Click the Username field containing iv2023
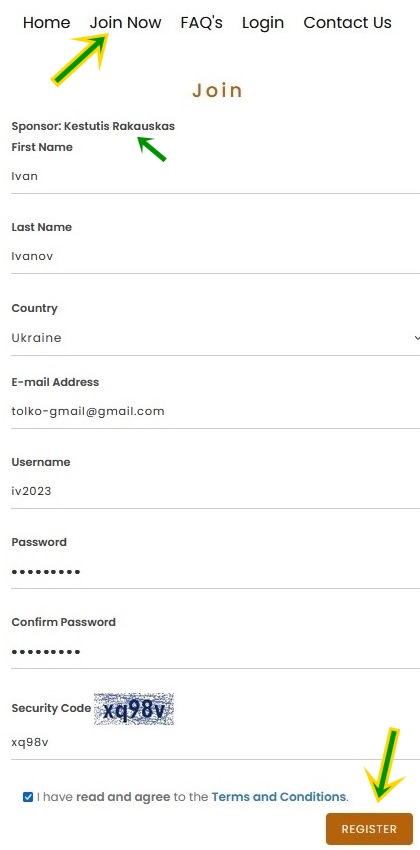The height and width of the screenshot is (850, 420). pos(216,492)
